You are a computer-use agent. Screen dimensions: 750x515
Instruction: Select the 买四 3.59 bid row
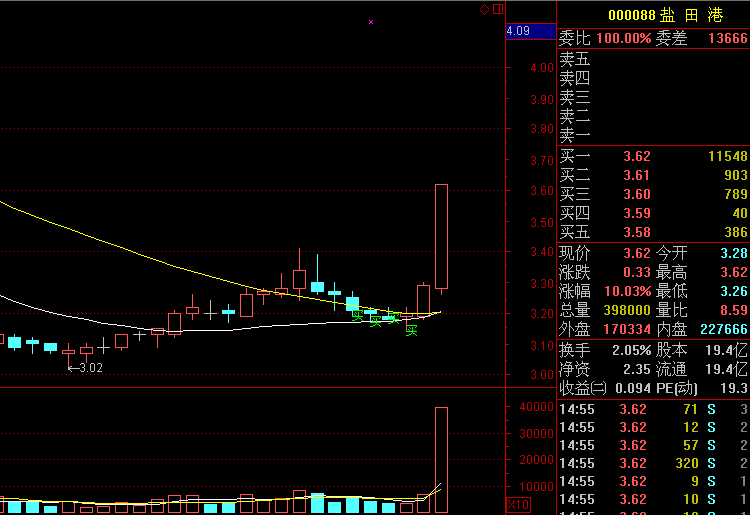click(x=653, y=213)
